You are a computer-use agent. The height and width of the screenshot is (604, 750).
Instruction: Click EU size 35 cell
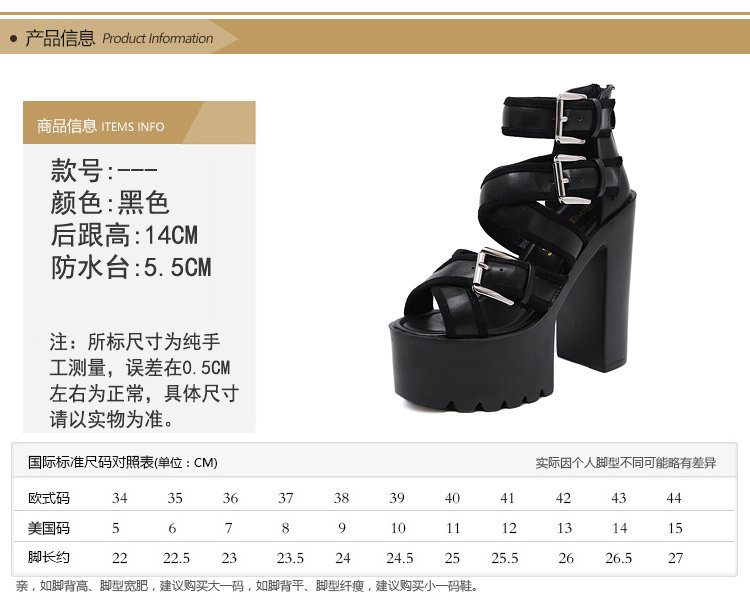click(175, 498)
